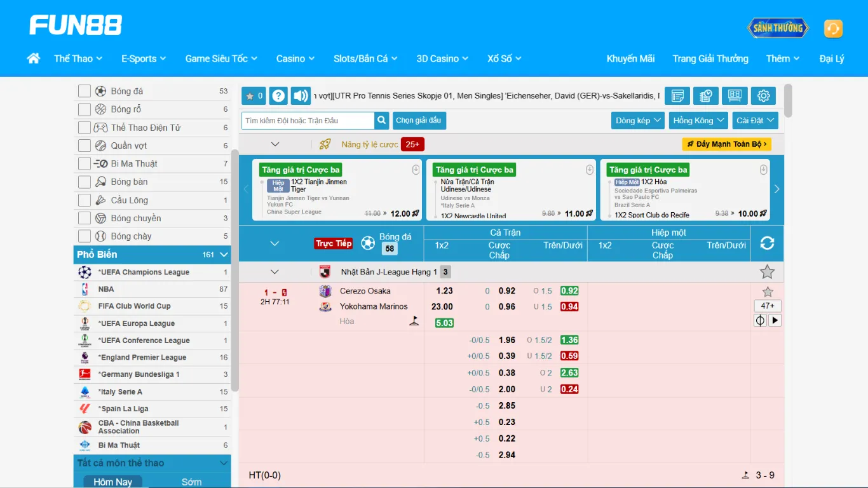Click the search magnifier button

(x=381, y=120)
